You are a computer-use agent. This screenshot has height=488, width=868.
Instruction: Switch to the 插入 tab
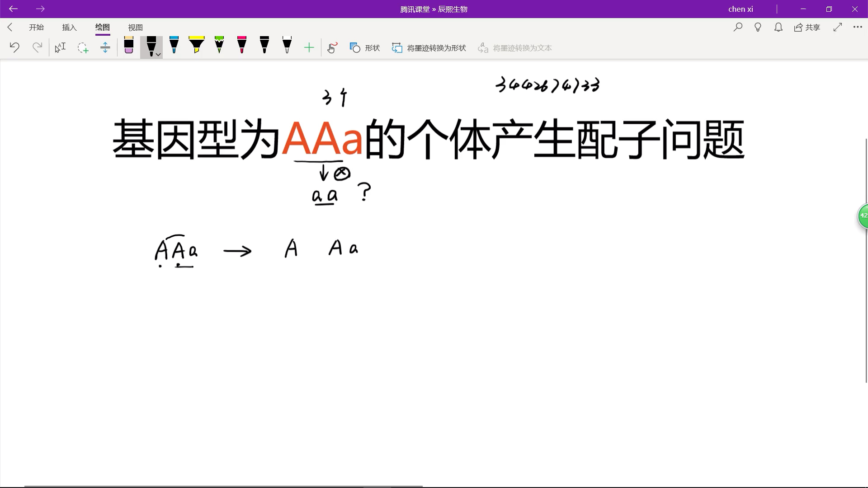pos(69,27)
